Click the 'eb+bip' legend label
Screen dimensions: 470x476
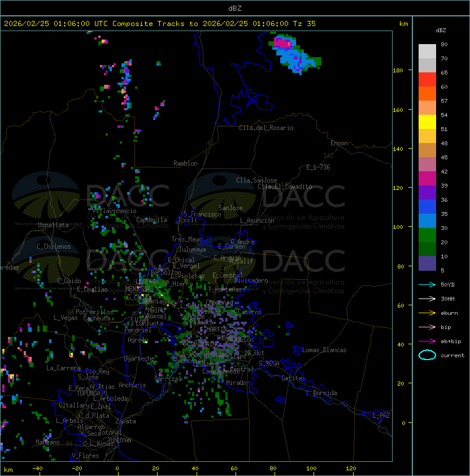coord(451,341)
